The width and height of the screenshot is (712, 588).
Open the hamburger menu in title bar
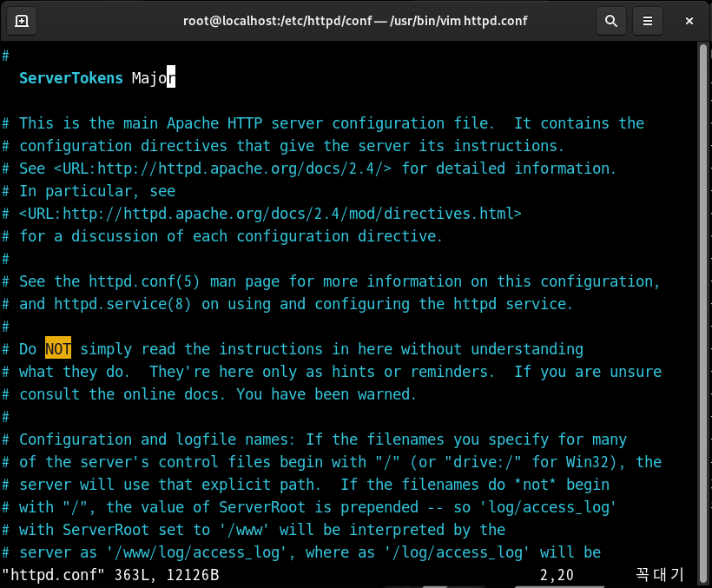tap(648, 21)
